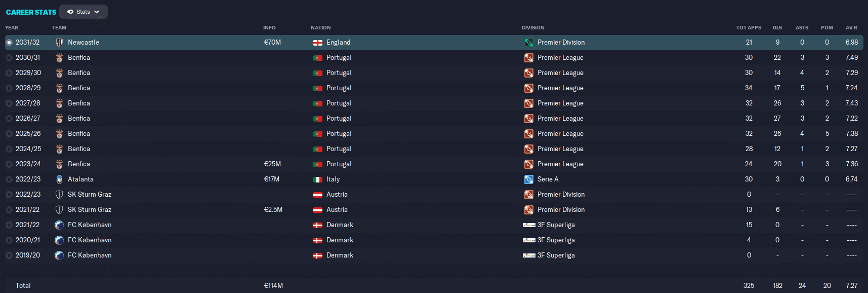Click SK Sturm Graz badge in 2021/22 row

coord(59,210)
